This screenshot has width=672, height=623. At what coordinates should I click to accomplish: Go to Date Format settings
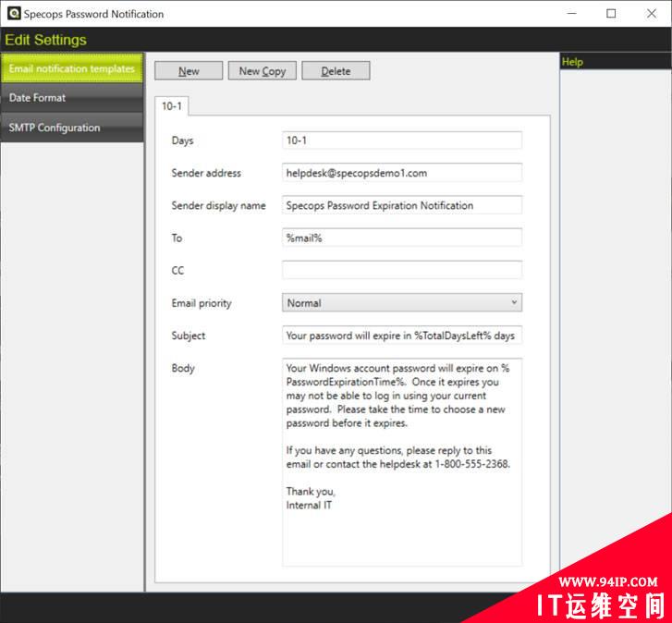point(72,98)
